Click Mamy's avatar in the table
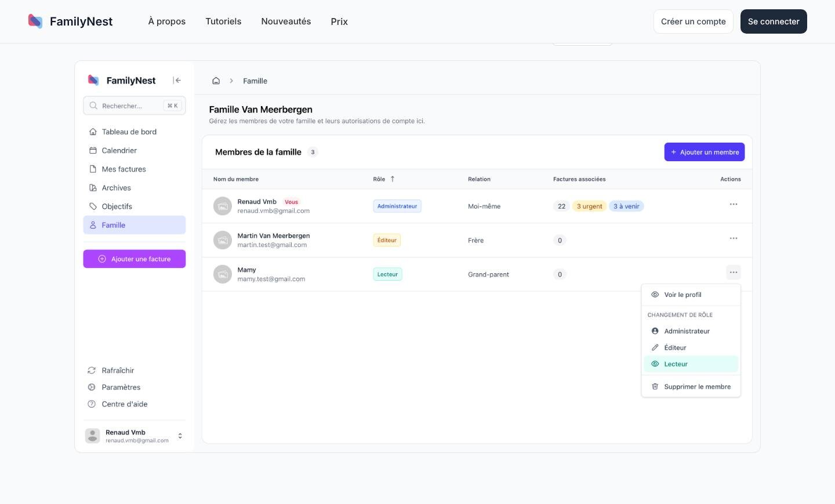Screen dimensions: 835x504 [222, 274]
